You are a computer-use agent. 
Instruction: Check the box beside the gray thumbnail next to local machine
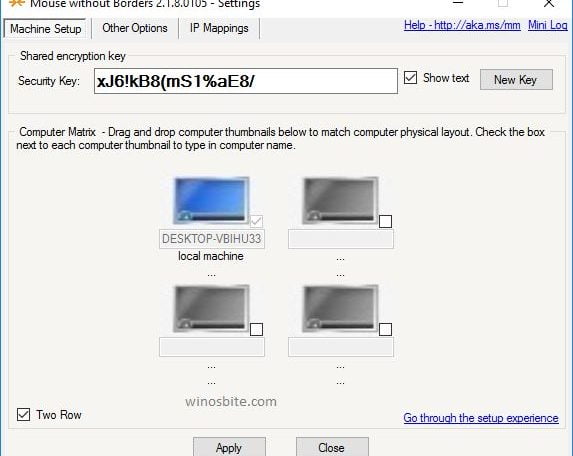(385, 221)
